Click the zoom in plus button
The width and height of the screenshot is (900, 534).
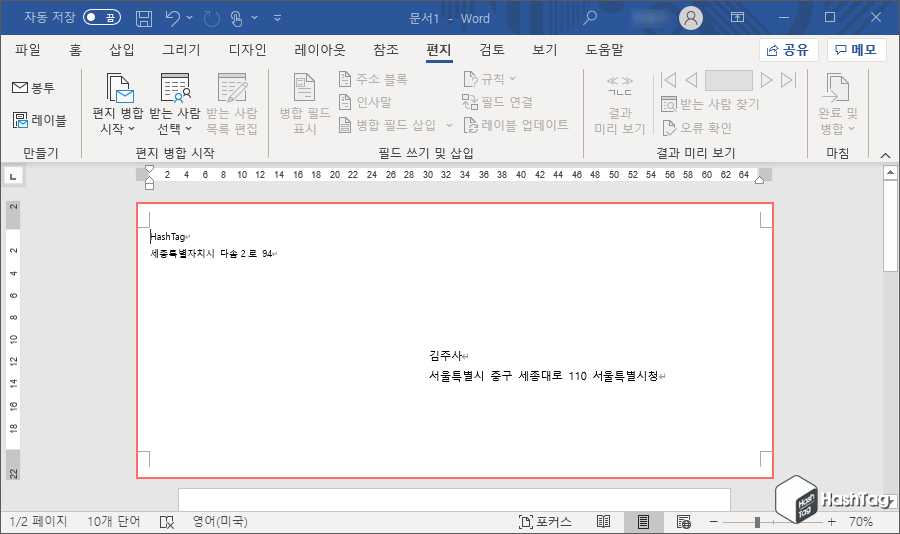(831, 521)
